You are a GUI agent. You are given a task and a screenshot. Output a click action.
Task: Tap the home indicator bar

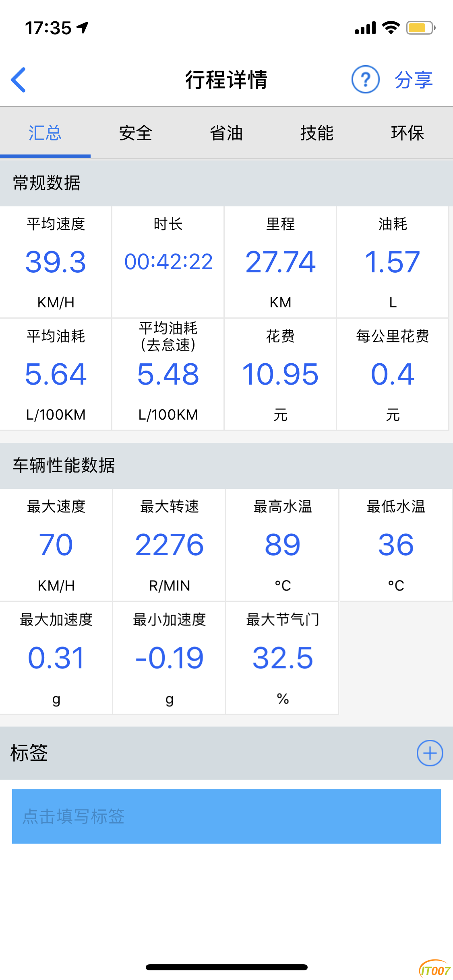(227, 967)
